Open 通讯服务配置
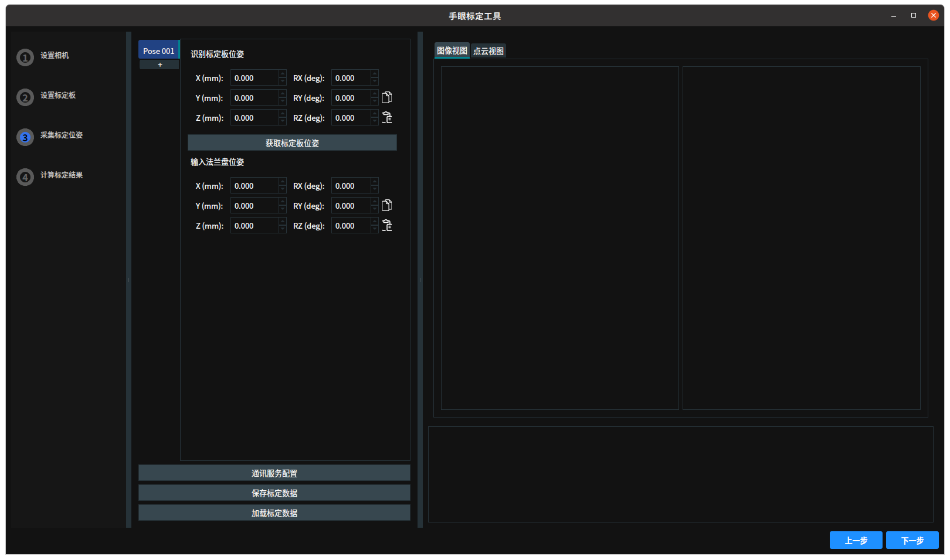 click(x=274, y=473)
